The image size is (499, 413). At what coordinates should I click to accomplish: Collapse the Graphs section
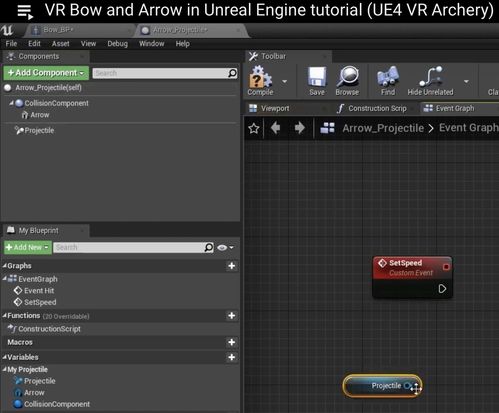5,266
